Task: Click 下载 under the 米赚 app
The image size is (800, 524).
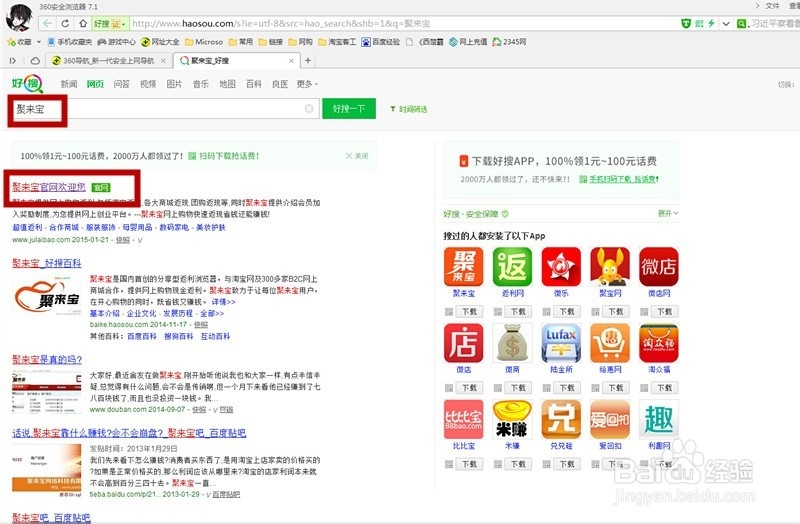Action: 518,464
